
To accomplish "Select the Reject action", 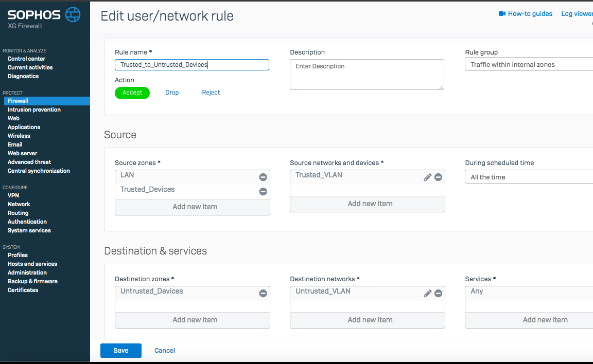I will click(x=211, y=93).
